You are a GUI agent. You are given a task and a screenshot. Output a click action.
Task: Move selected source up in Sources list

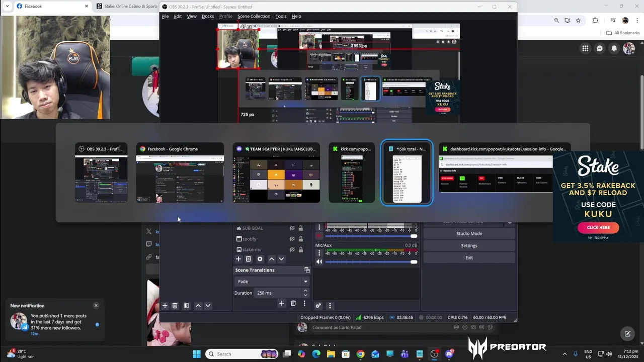[x=272, y=259]
